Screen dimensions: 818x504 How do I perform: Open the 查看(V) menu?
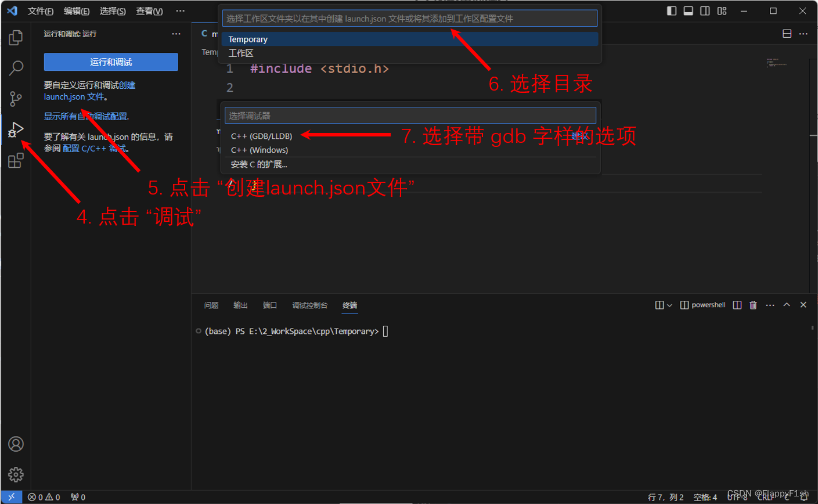[x=149, y=11]
